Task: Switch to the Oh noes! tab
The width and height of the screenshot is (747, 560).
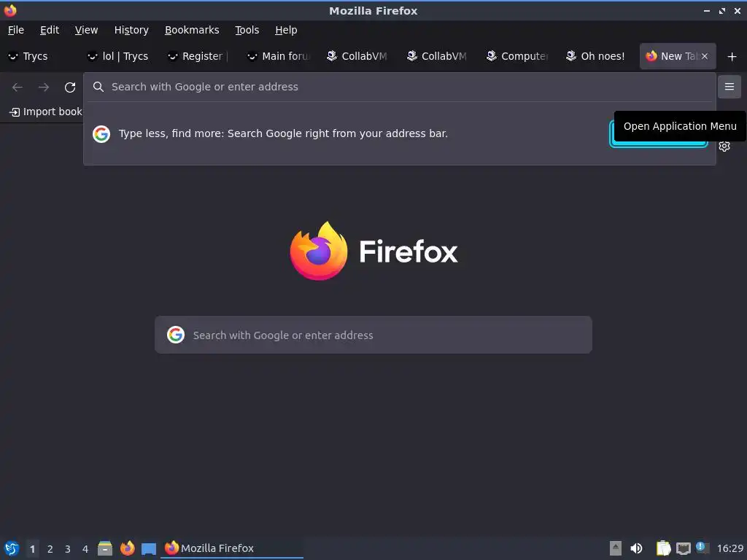Action: (599, 56)
